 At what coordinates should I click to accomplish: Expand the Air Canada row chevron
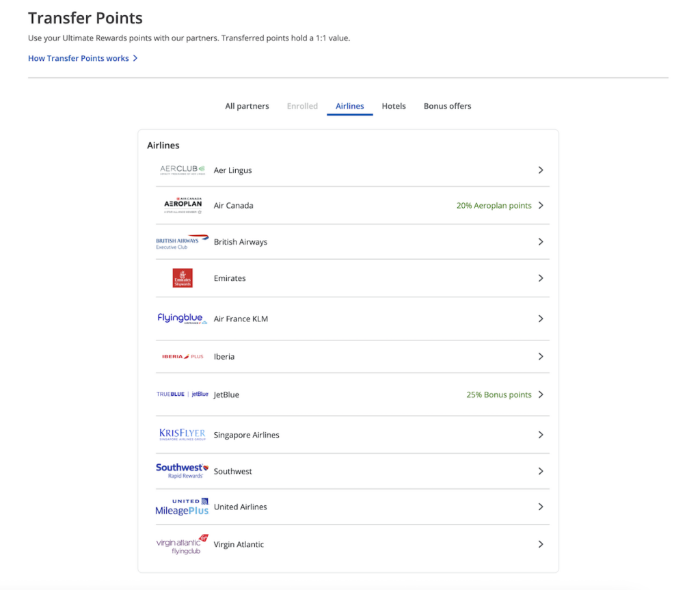coord(541,206)
